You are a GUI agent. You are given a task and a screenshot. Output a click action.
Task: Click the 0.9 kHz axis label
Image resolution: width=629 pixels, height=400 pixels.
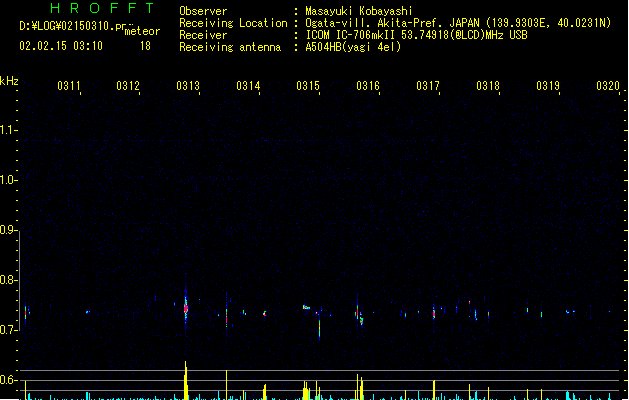[x=8, y=230]
